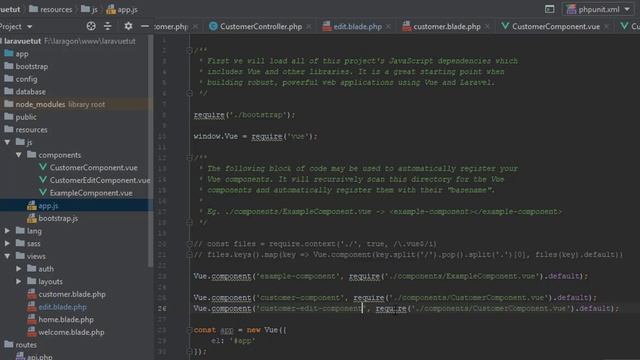Click the Project panel vertical scrollbar

tap(151, 151)
